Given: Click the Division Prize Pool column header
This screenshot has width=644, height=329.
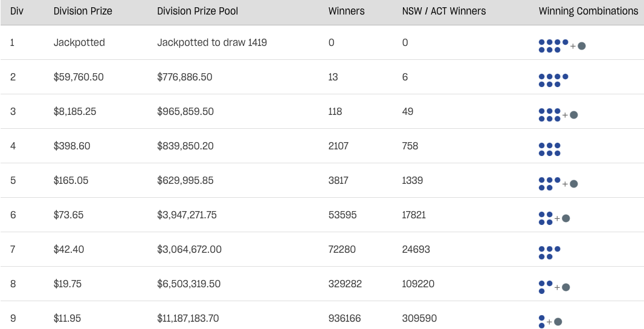Looking at the screenshot, I should click(x=198, y=11).
